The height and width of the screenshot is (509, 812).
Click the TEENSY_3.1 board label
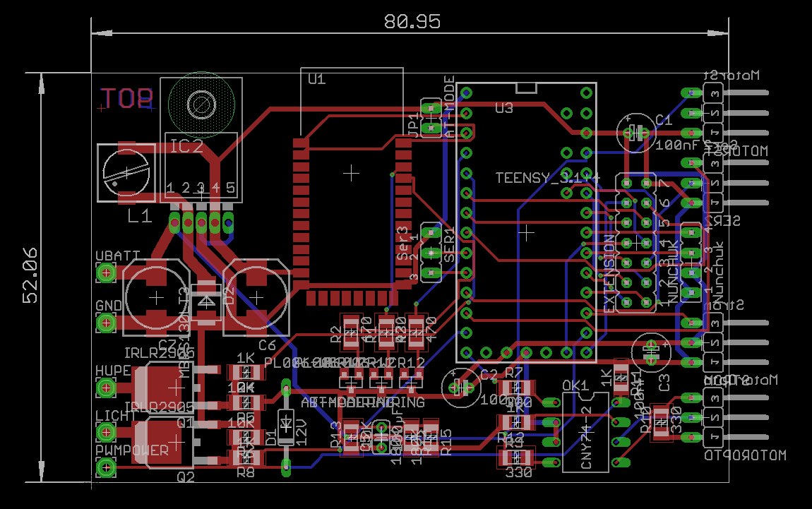(547, 178)
